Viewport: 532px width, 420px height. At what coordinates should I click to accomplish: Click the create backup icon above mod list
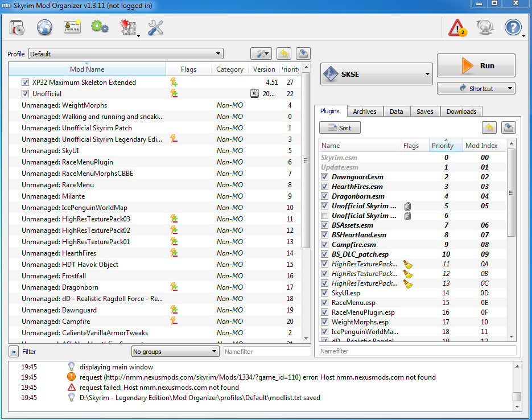click(x=303, y=53)
